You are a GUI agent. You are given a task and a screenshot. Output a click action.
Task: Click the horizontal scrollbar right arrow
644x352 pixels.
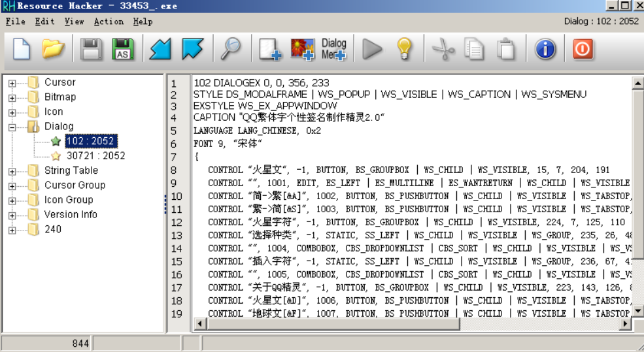(x=625, y=324)
